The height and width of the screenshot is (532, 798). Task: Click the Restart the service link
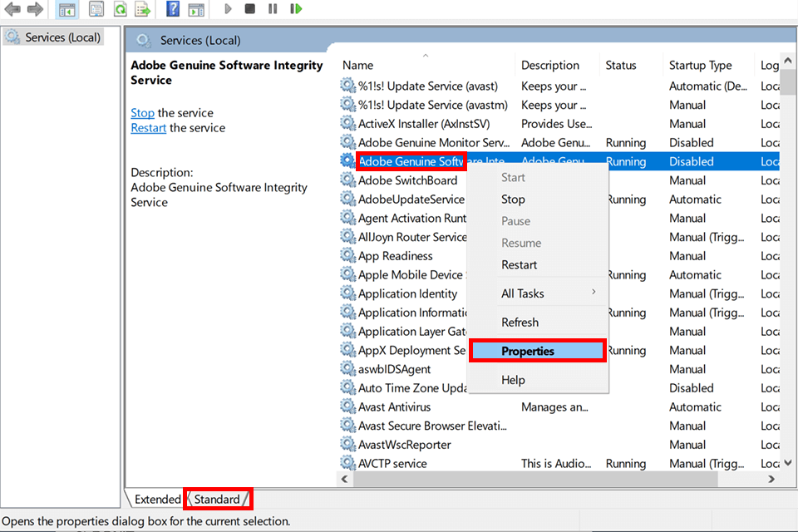coord(148,128)
